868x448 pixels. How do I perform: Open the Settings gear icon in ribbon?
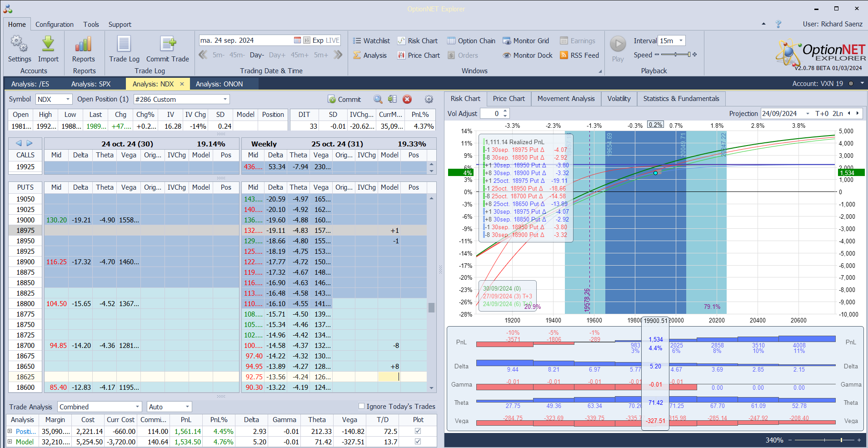19,44
